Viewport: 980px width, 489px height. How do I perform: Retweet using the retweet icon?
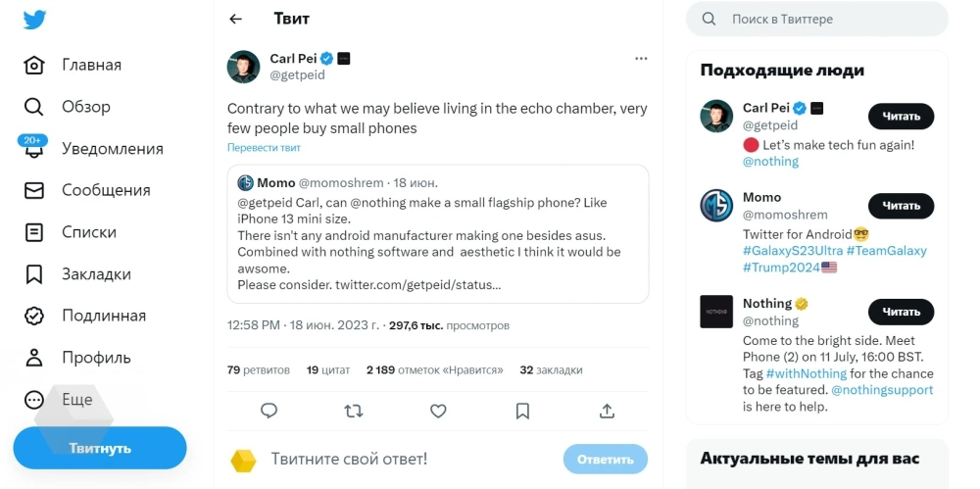click(x=354, y=411)
